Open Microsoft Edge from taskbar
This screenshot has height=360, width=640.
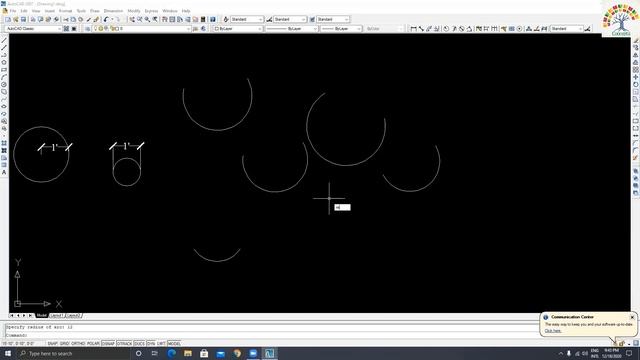(171, 353)
